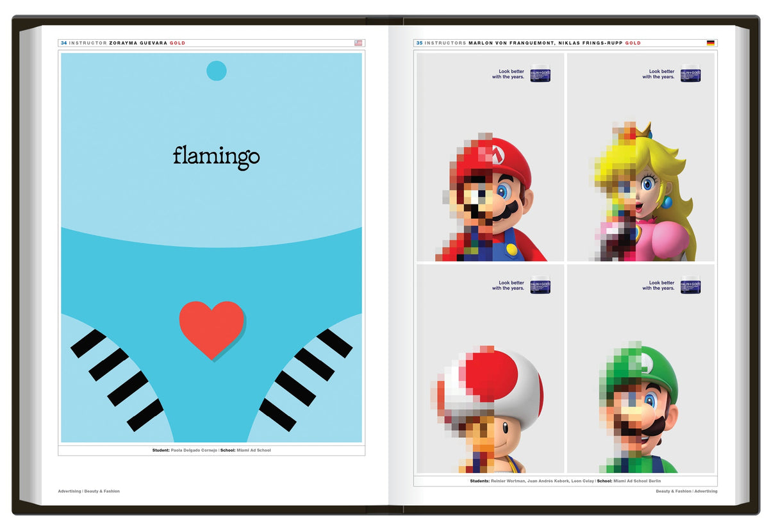Click "Look better with the years." on Luigi poster
Viewport: 769px width, 532px height.
tap(659, 285)
